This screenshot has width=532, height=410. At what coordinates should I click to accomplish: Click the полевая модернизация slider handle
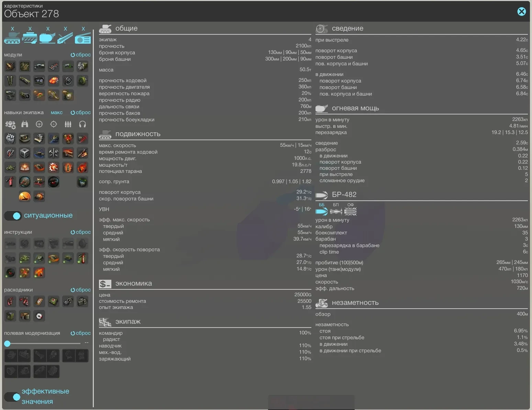7,343
